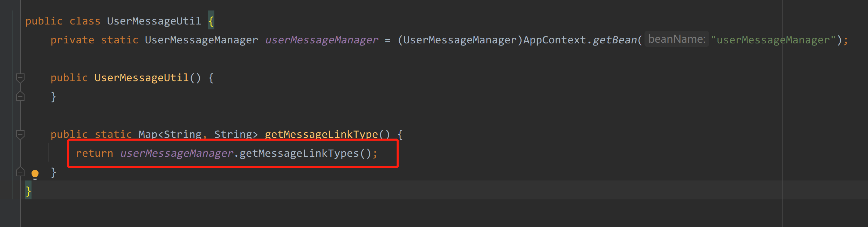
Task: Click the highlighted closing brace of the class
Action: point(28,191)
